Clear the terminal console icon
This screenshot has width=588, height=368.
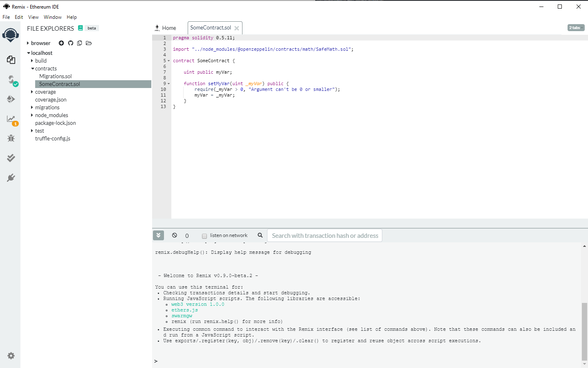pyautogui.click(x=175, y=235)
